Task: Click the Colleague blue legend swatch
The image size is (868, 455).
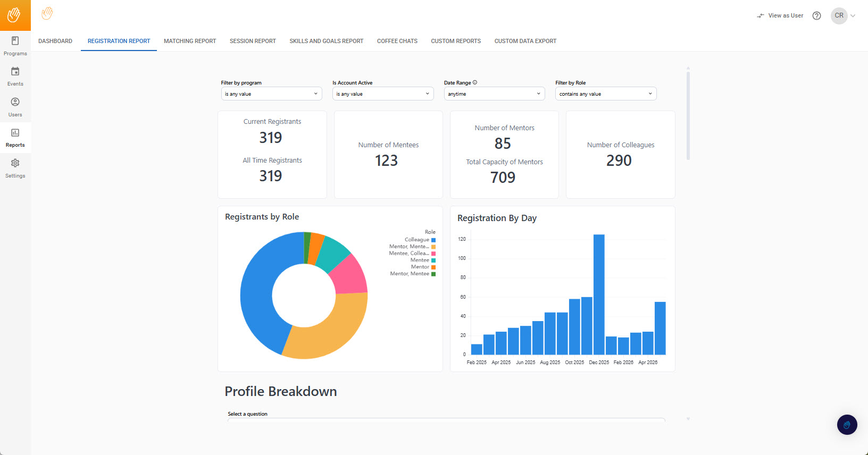Action: click(433, 240)
